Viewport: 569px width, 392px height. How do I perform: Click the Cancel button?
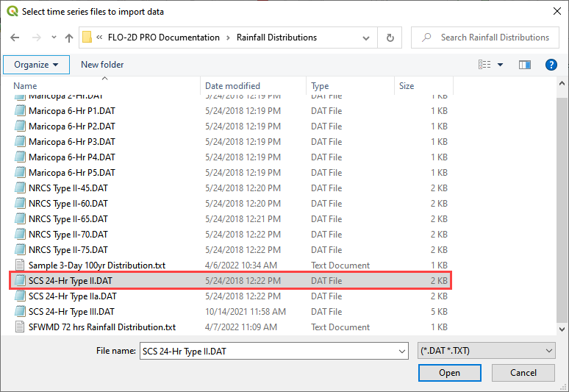[523, 373]
